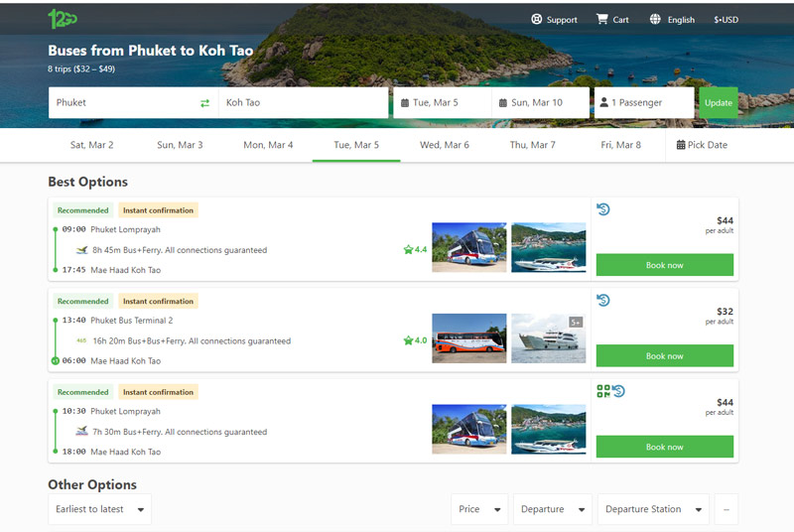Viewport: 794px width, 532px height.
Task: Open the Departure filter dropdown
Action: click(552, 509)
